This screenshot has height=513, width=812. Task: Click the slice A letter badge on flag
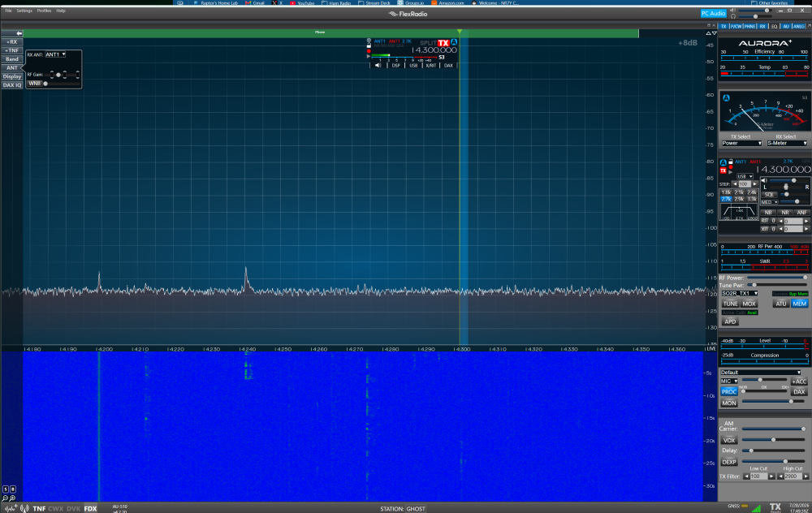[x=454, y=43]
